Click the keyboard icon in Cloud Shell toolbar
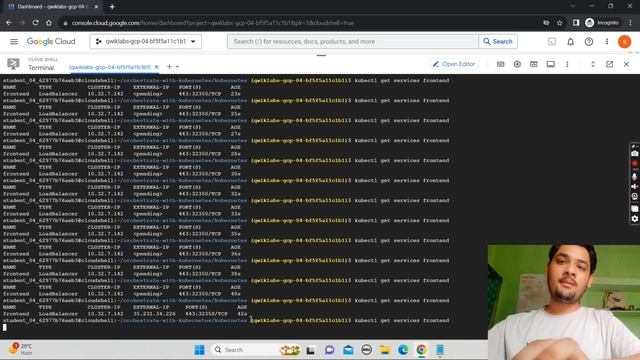Image resolution: width=640 pixels, height=360 pixels. [x=500, y=64]
